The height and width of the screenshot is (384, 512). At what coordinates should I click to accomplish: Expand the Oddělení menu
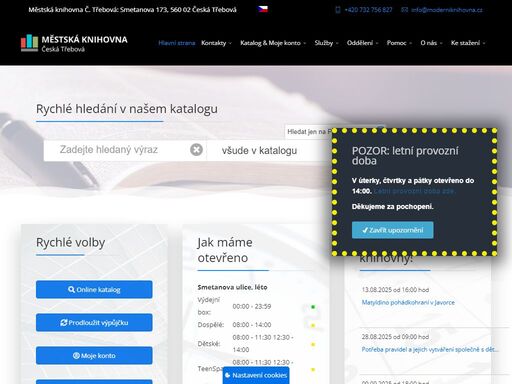point(362,43)
